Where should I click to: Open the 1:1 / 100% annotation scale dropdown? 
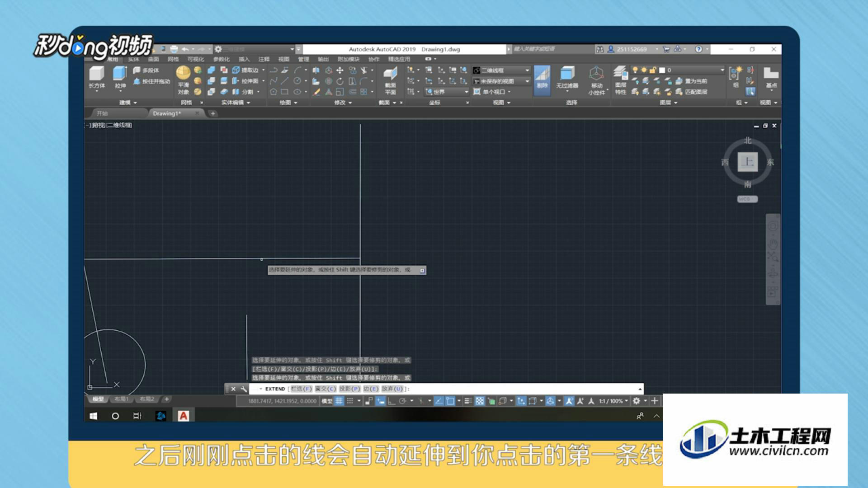pos(613,401)
